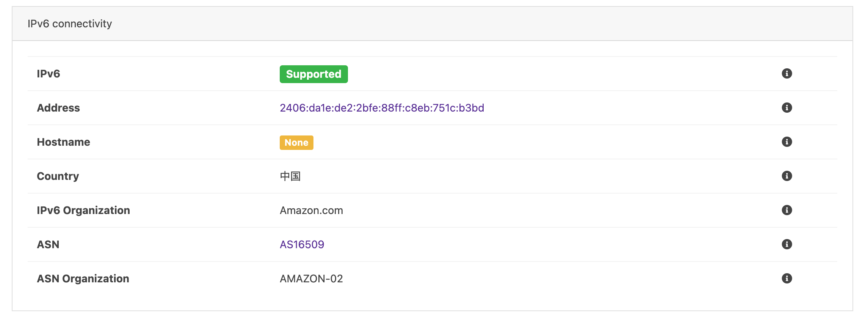
Task: Click the ASN Organization label
Action: point(83,279)
